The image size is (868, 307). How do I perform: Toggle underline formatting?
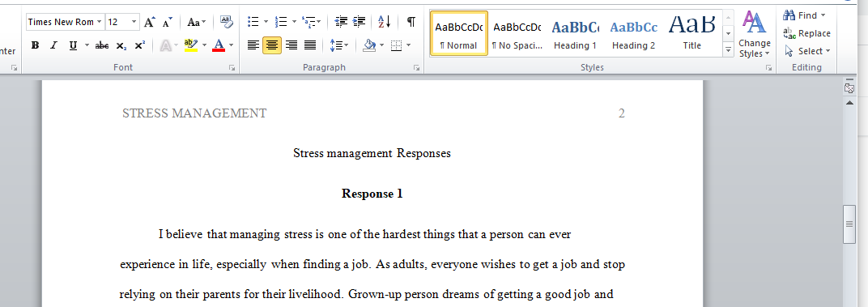pyautogui.click(x=73, y=45)
